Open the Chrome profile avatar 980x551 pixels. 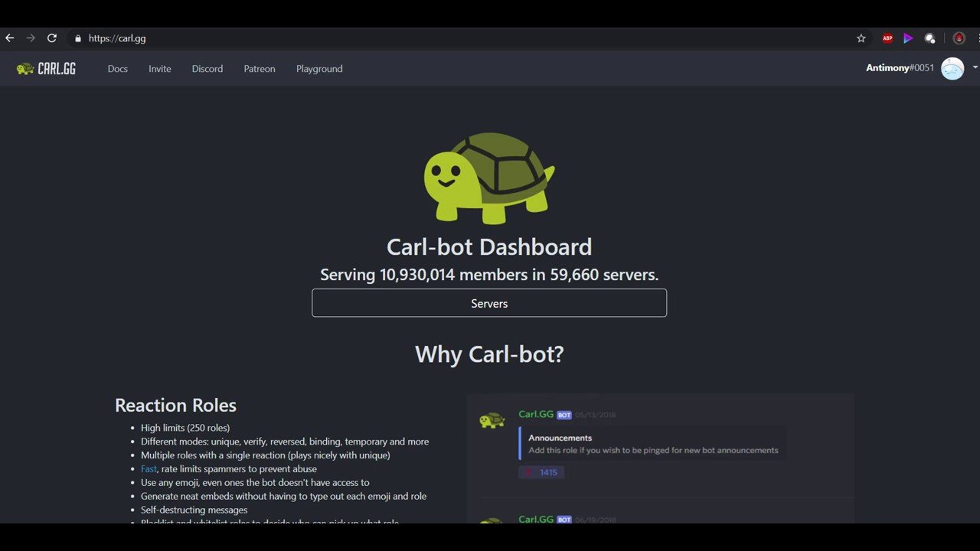pyautogui.click(x=959, y=38)
